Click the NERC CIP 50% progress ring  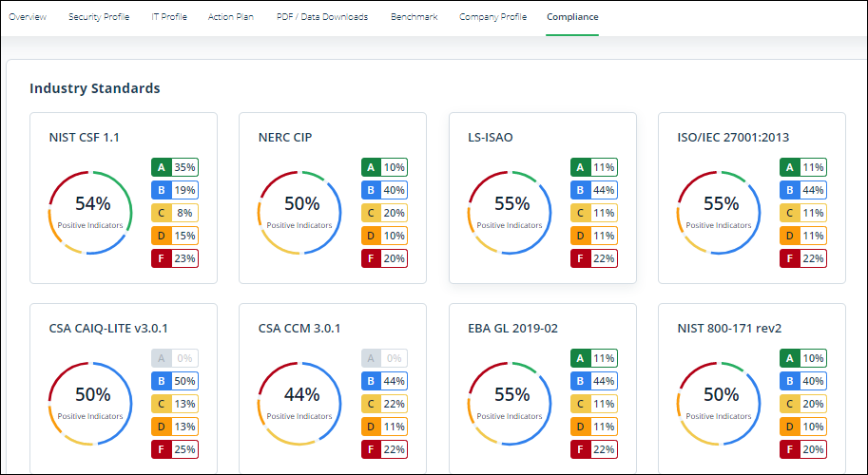click(301, 212)
